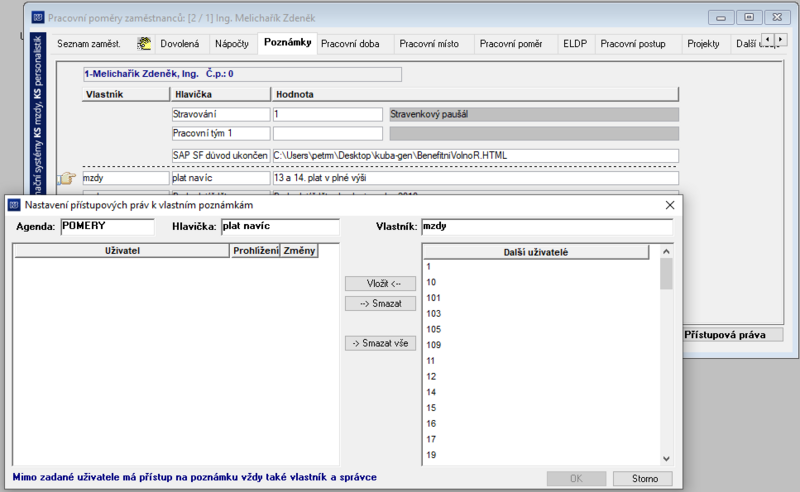Open the Pracovní postup tab
The image size is (800, 492).
pos(633,44)
